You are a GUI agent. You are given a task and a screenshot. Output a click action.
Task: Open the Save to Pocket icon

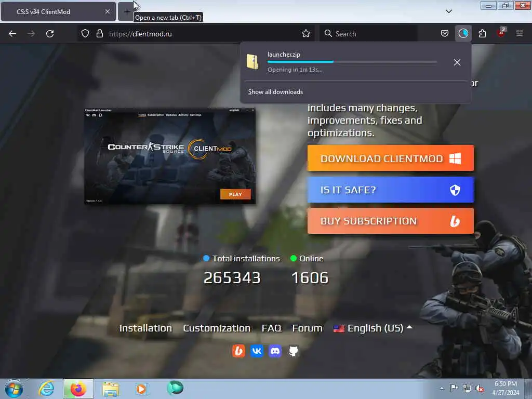pos(445,33)
